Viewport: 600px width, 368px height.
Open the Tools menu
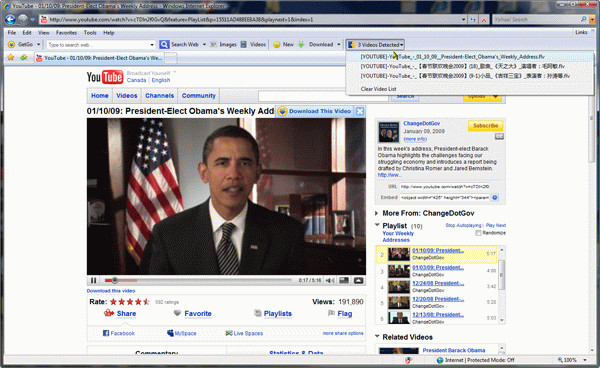pyautogui.click(x=90, y=33)
